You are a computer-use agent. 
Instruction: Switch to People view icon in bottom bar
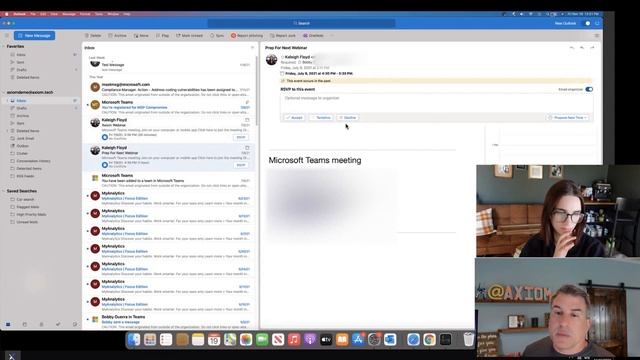[x=41, y=324]
